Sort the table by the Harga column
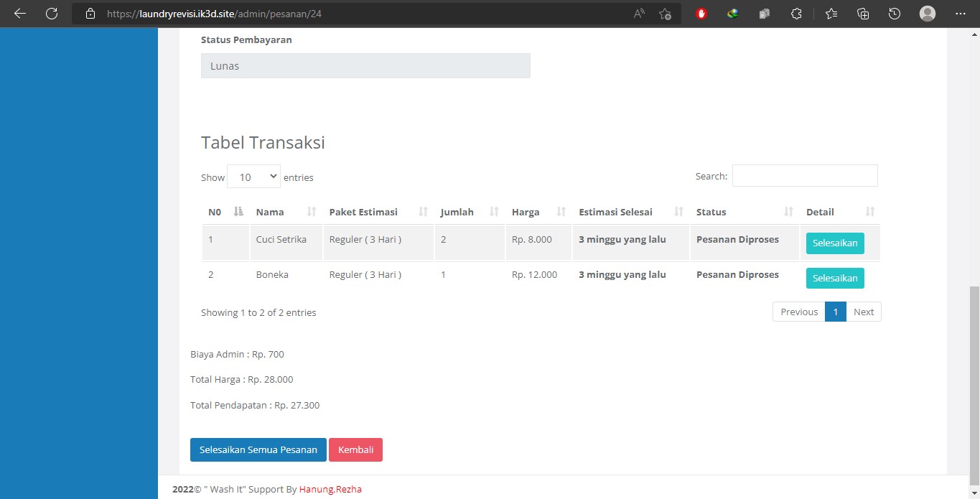The height and width of the screenshot is (499, 980). [526, 212]
